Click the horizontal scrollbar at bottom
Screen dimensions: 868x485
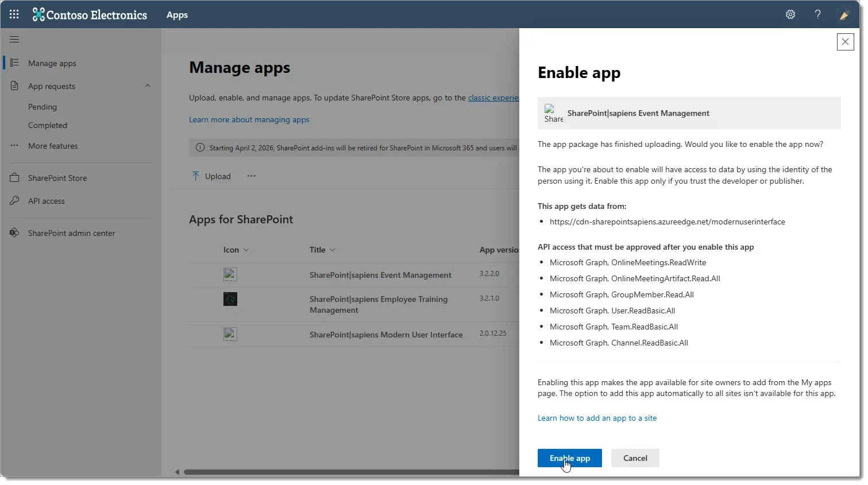click(350, 472)
